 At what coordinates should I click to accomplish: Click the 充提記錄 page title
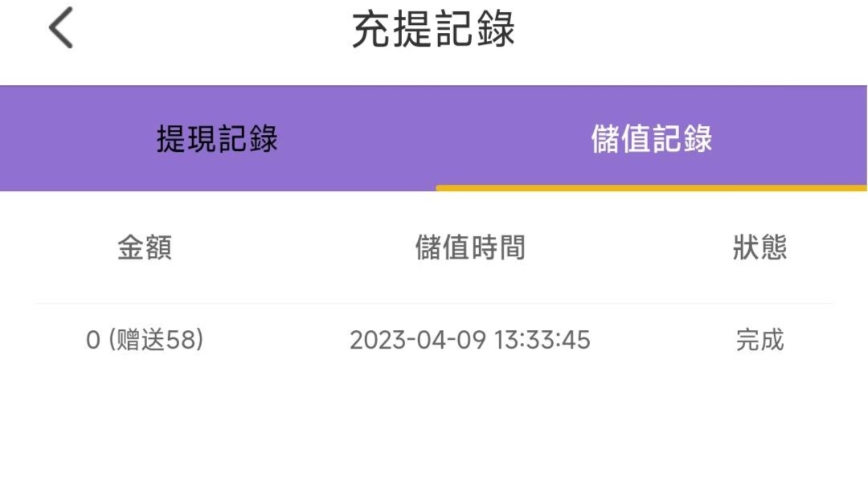pyautogui.click(x=433, y=31)
